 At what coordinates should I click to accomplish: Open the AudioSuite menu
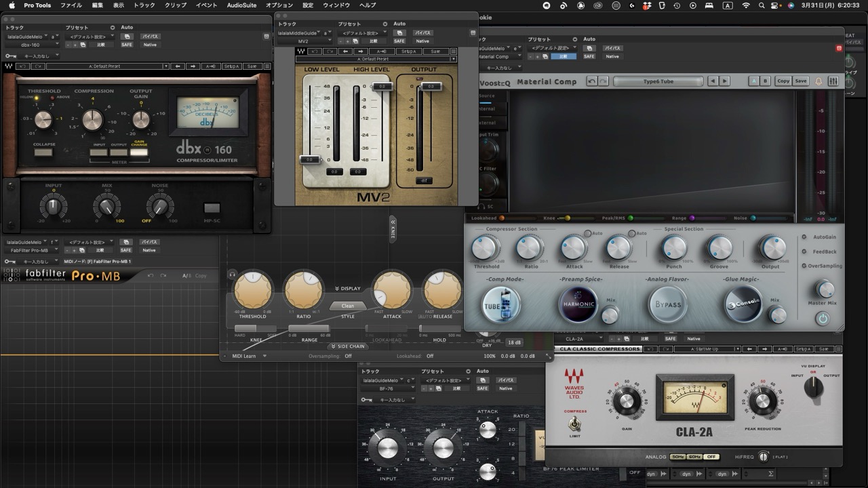pos(241,5)
